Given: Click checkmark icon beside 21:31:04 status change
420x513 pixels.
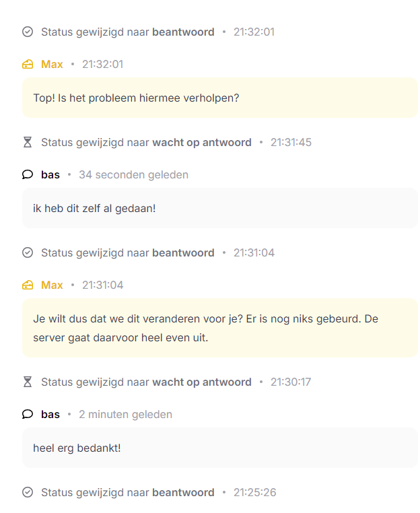Looking at the screenshot, I should pyautogui.click(x=28, y=252).
